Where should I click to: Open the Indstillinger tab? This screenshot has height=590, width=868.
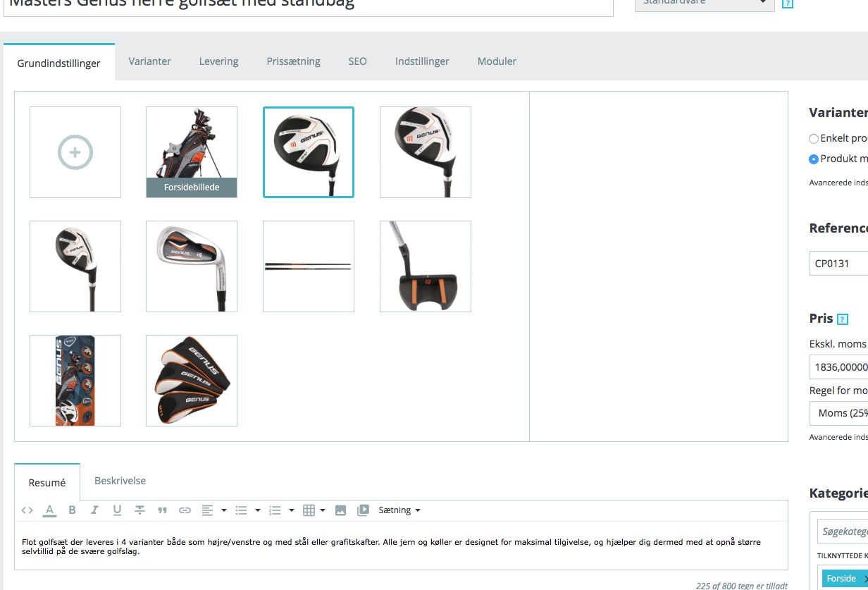(422, 61)
